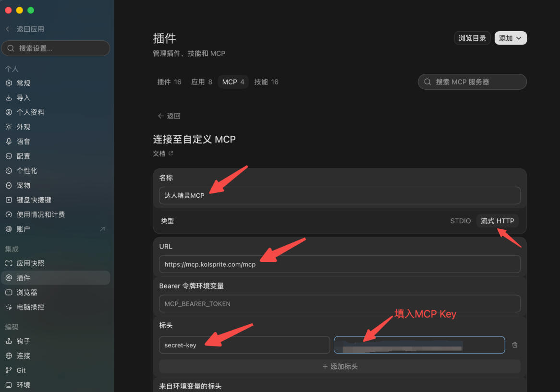
Task: Switch to the 应用 8 tab
Action: [202, 82]
